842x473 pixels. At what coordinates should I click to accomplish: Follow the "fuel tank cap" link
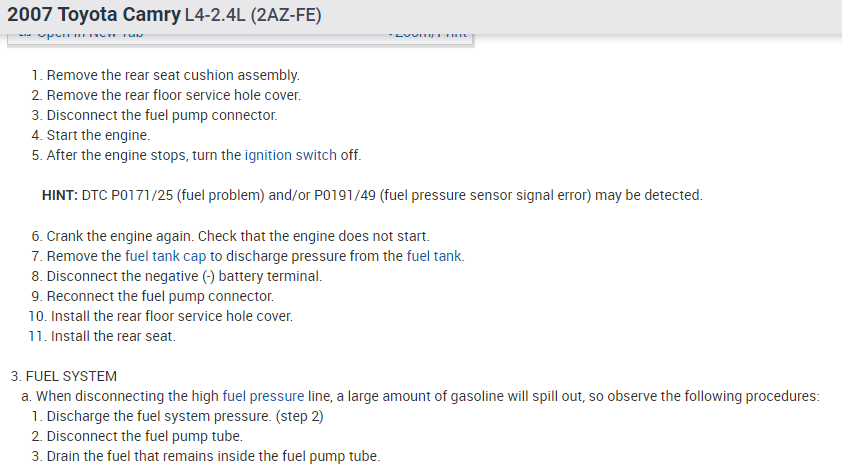tap(166, 256)
